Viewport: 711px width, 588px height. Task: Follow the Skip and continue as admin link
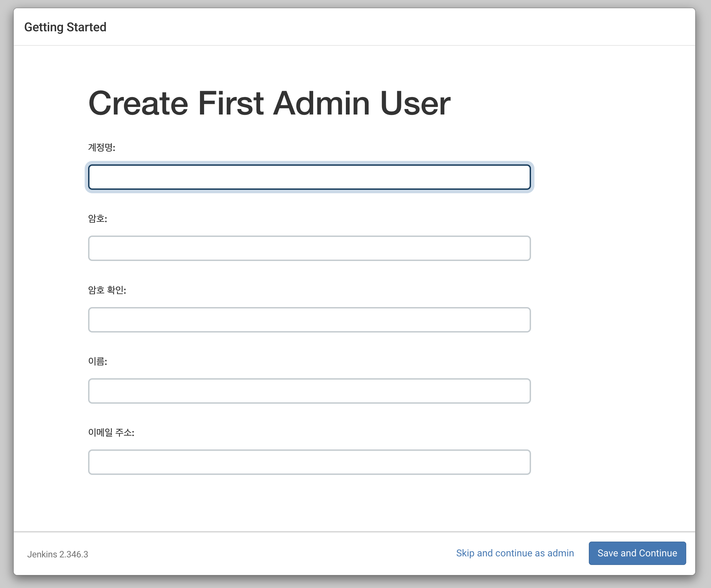tap(515, 553)
